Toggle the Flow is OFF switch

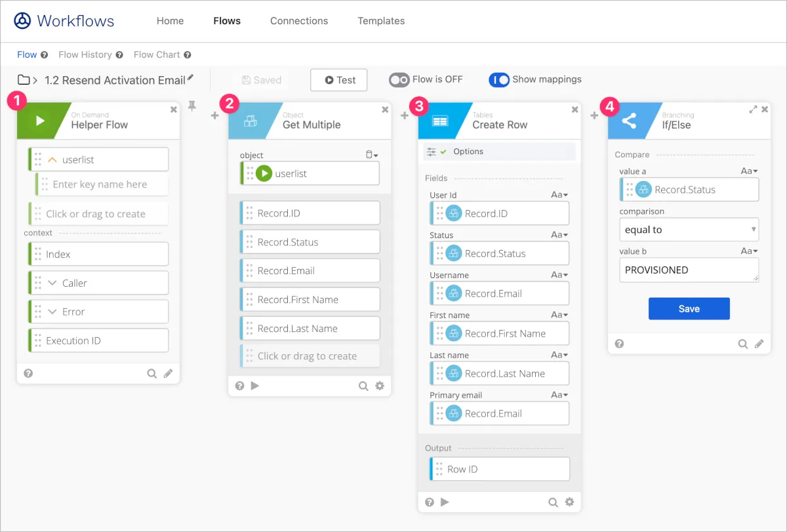pyautogui.click(x=399, y=79)
